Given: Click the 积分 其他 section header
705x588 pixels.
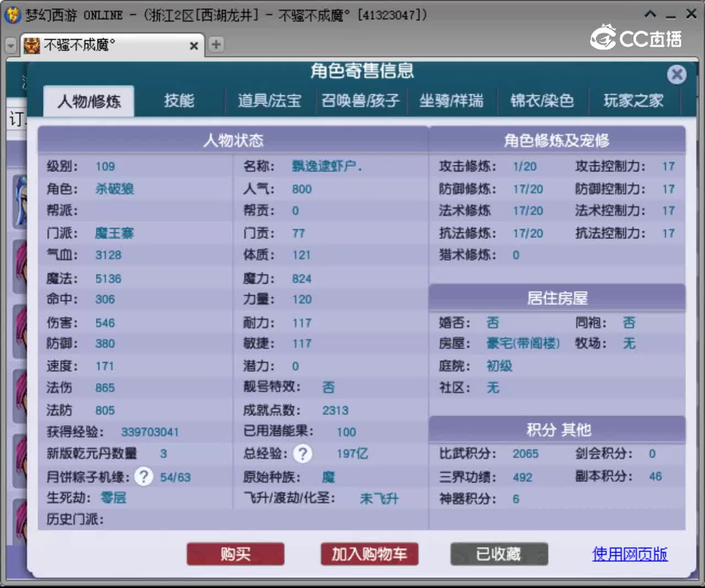Looking at the screenshot, I should tap(557, 429).
